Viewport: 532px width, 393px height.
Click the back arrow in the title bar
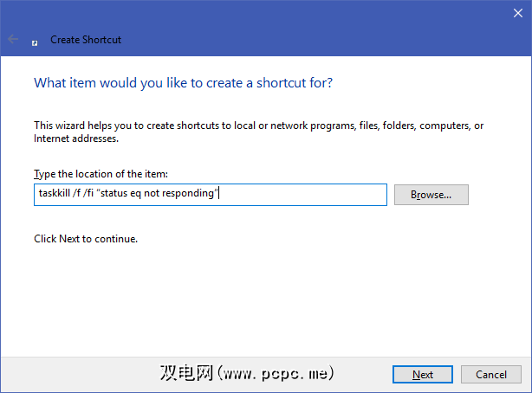coord(13,40)
